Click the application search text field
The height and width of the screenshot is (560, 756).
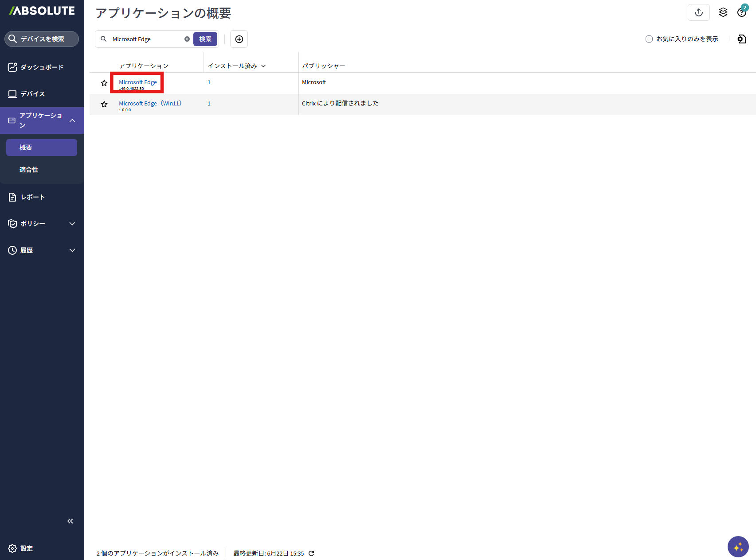147,39
